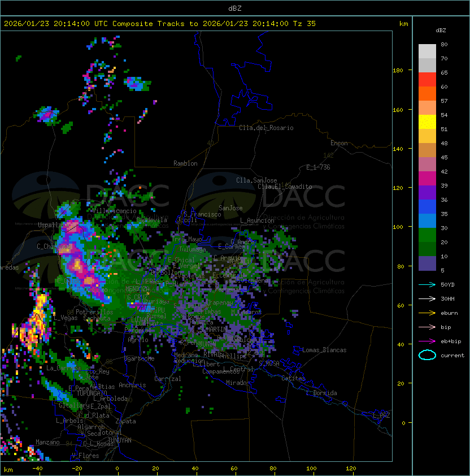The height and width of the screenshot is (476, 470).
Task: Select the red 65 dBZ color swatch
Action: point(427,80)
